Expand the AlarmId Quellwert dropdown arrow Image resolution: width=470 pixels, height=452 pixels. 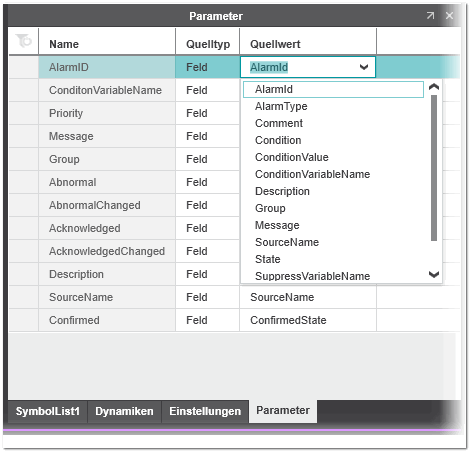(x=364, y=67)
